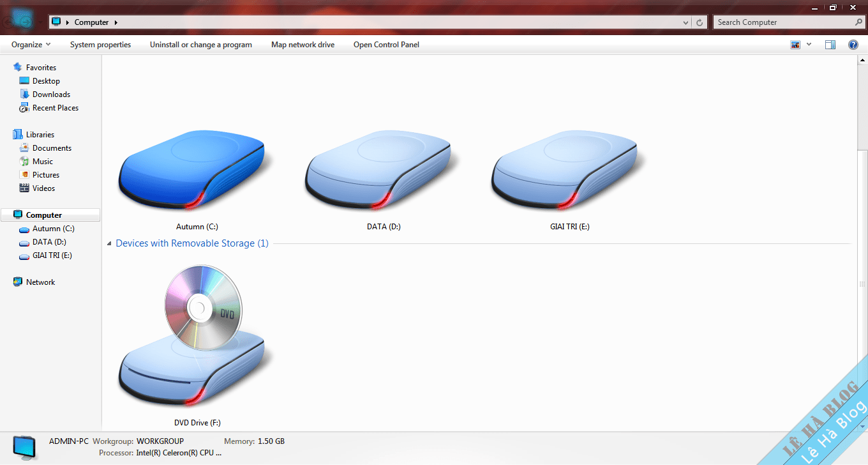This screenshot has height=465, width=868.
Task: Open the address bar history dropdown
Action: (x=686, y=22)
